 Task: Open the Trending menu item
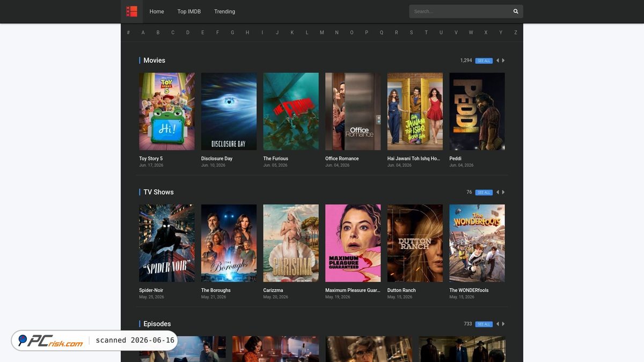coord(224,11)
